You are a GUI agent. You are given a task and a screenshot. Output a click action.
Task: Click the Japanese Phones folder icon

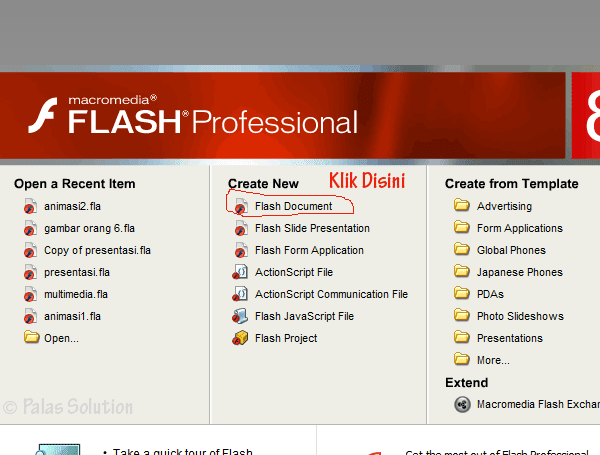click(461, 271)
